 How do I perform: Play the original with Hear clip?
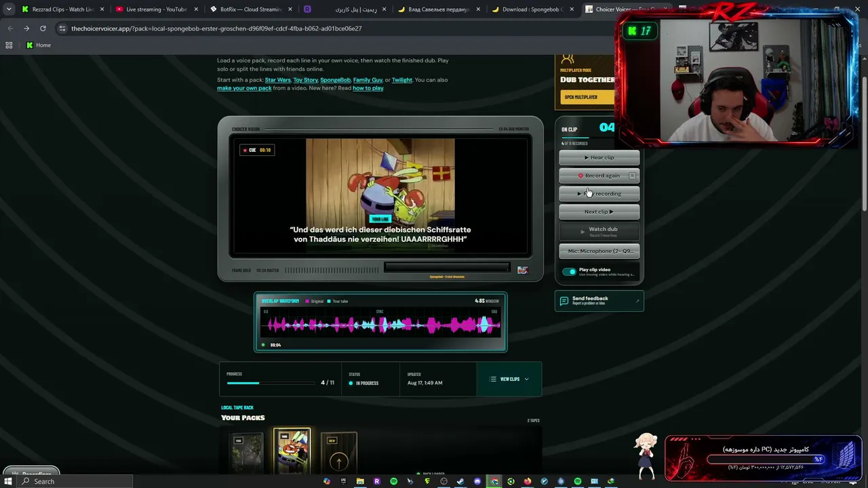(x=599, y=158)
